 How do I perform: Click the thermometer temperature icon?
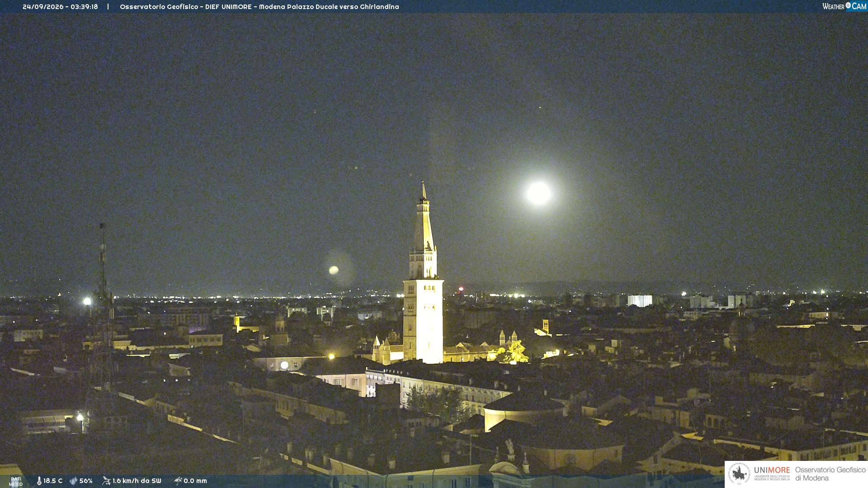coord(39,481)
